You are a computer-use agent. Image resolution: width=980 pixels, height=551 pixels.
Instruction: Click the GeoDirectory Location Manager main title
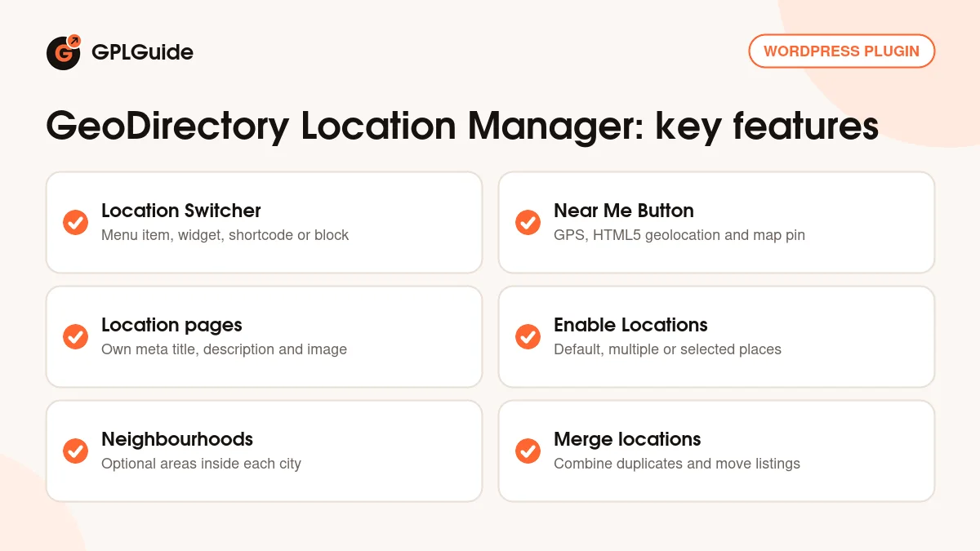(462, 127)
